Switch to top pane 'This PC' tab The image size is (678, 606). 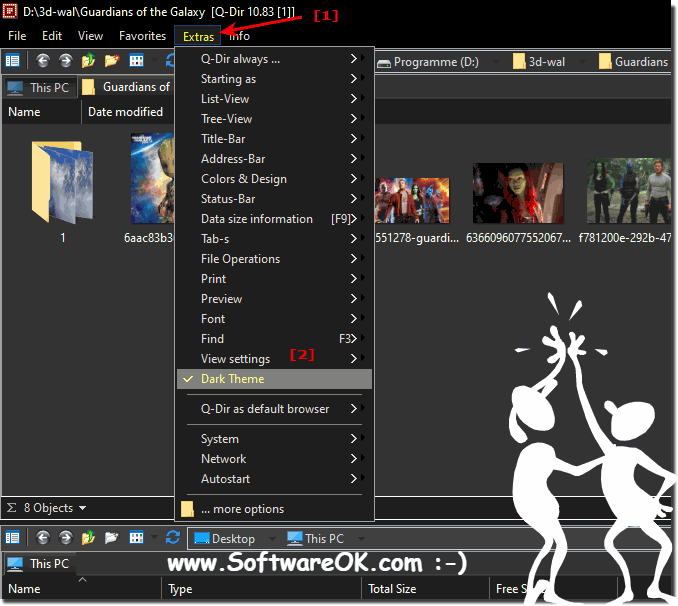(x=40, y=88)
